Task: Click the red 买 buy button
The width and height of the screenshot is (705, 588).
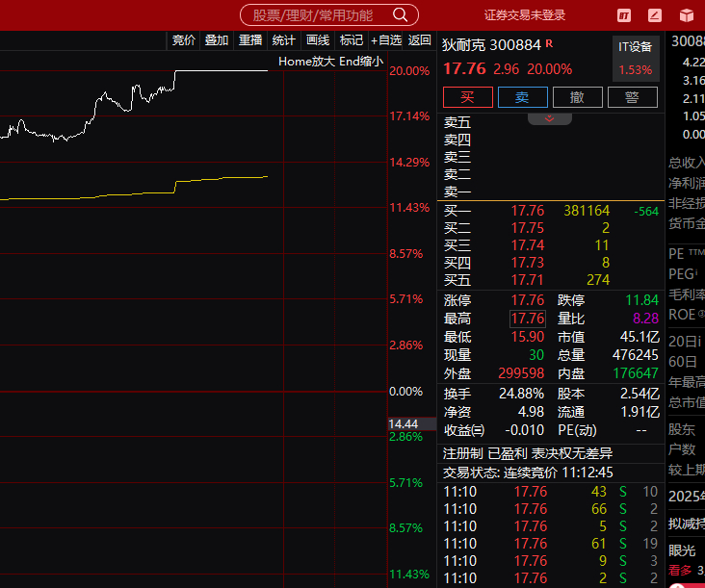Action: pos(468,97)
